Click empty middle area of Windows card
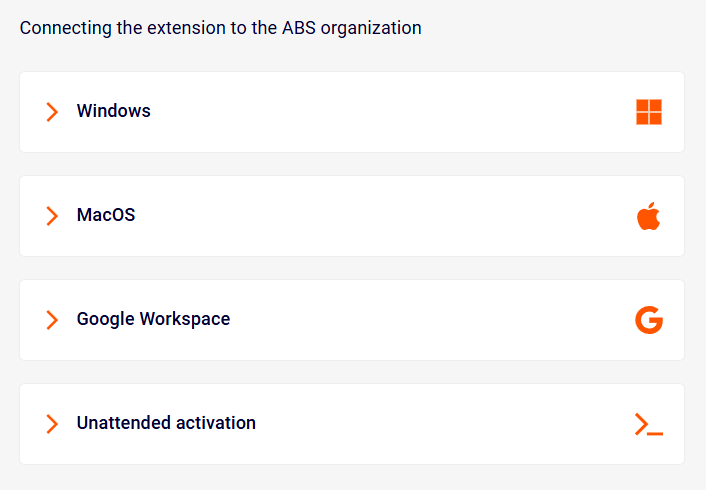 point(400,112)
